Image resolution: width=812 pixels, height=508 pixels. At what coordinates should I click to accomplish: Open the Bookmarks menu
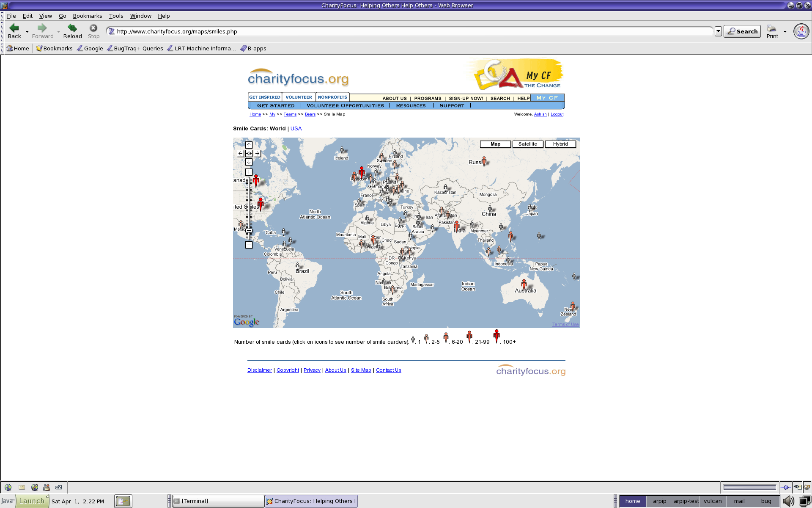pos(88,16)
